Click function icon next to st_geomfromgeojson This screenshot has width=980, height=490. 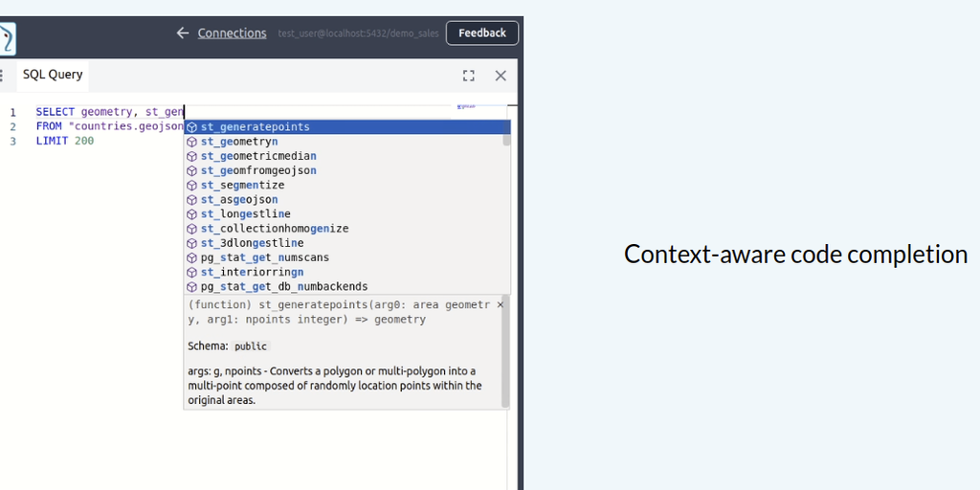191,170
